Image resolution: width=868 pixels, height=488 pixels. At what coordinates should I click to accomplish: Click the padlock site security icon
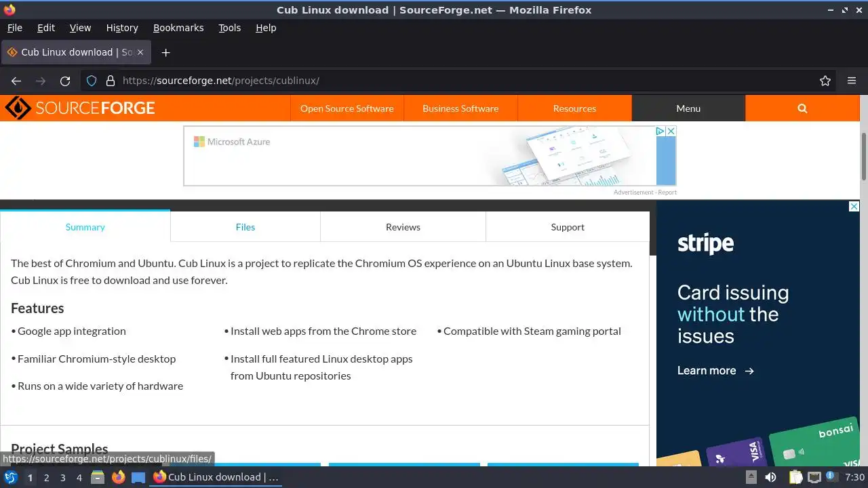click(x=111, y=81)
